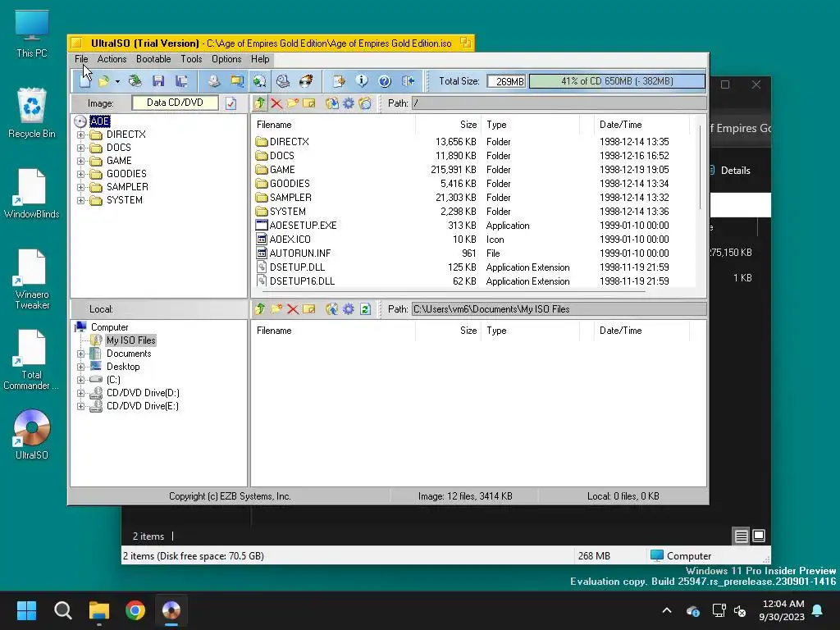Open File Explorer from the taskbar

[x=99, y=610]
